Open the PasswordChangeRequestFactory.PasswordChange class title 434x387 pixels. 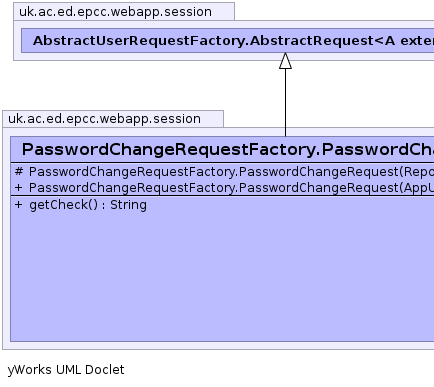[228, 149]
